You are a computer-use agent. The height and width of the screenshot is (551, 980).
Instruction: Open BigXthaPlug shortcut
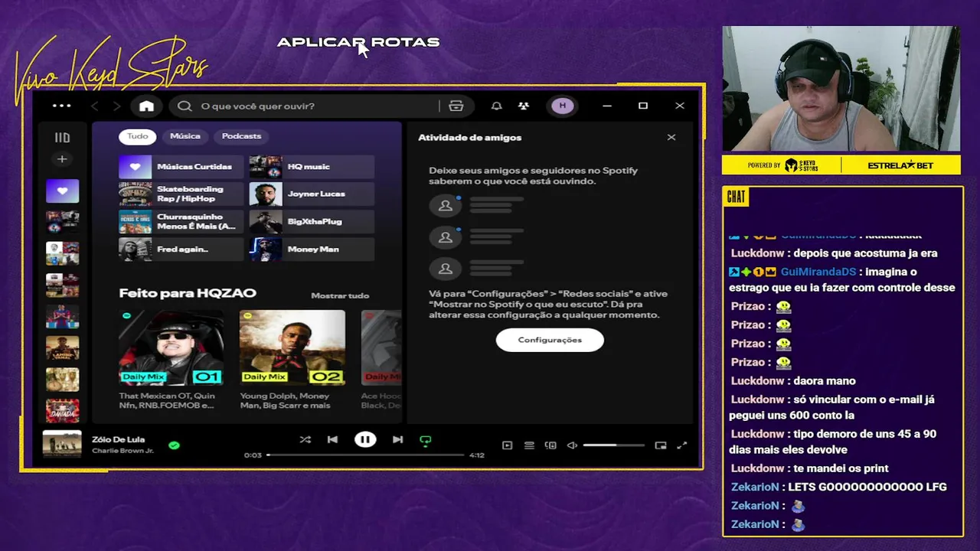pyautogui.click(x=312, y=221)
